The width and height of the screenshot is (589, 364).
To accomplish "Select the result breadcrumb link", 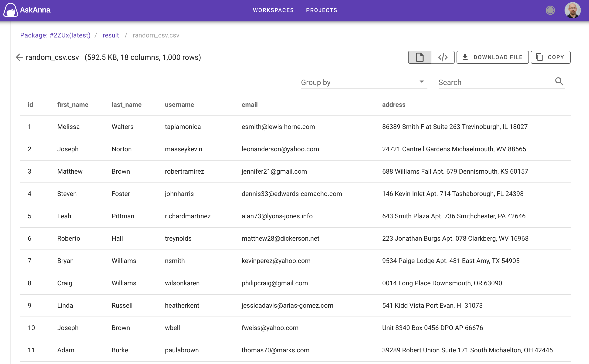I will [110, 35].
